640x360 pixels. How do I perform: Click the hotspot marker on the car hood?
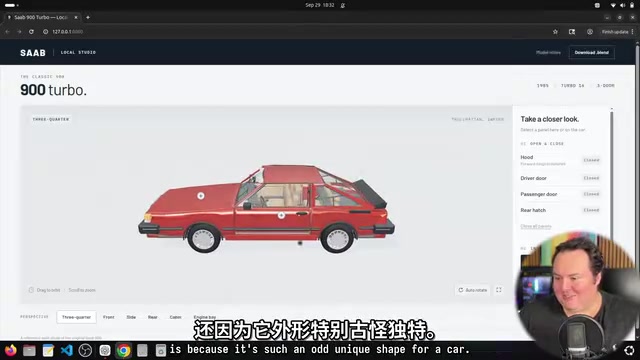(x=201, y=196)
